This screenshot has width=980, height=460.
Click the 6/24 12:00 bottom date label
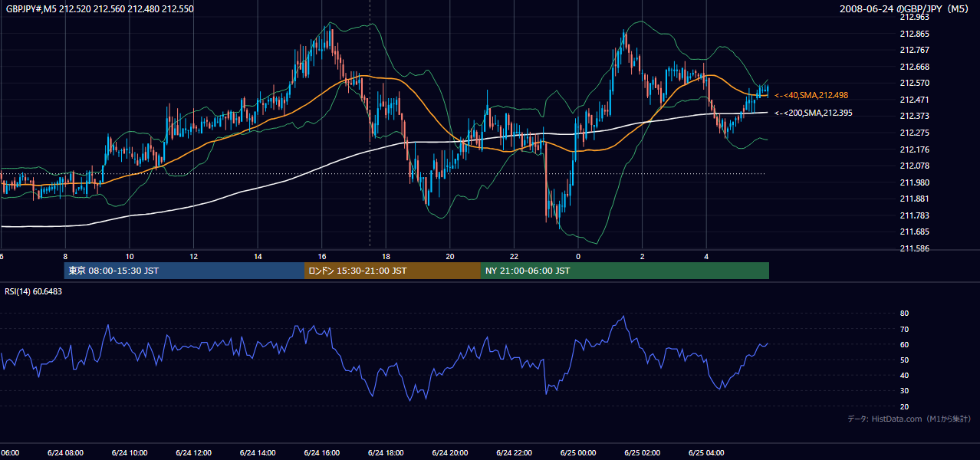(x=193, y=453)
